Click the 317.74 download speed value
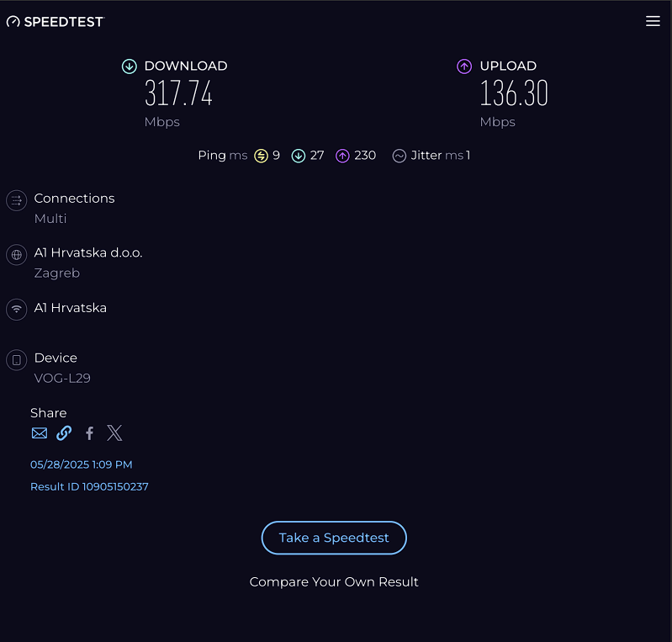Viewport: 672px width, 642px height. (178, 93)
